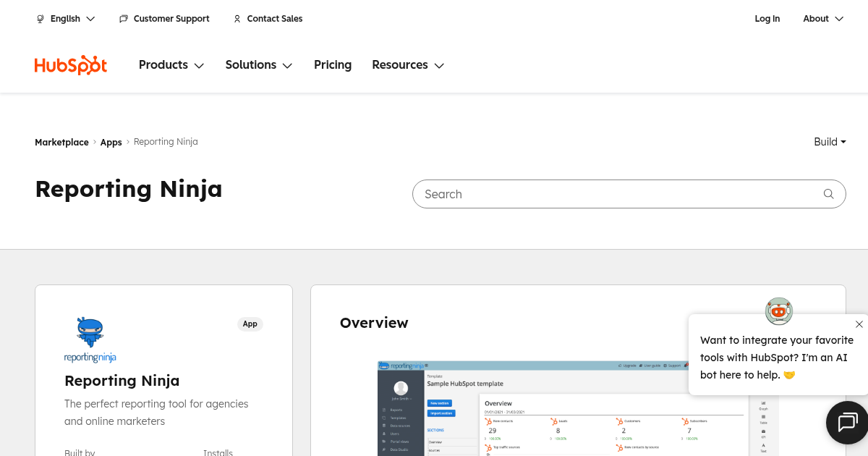The height and width of the screenshot is (456, 868).
Task: Click the Reporting Ninja breadcrumb text
Action: [x=166, y=142]
